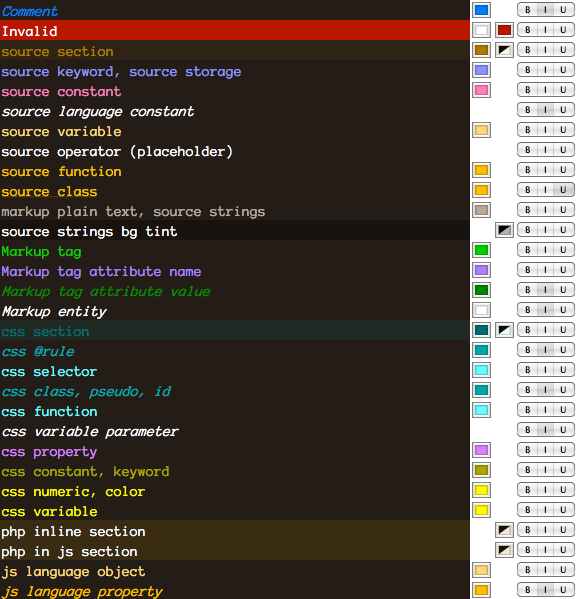Open the Invalid red background swatch
The height and width of the screenshot is (599, 580).
click(x=504, y=30)
